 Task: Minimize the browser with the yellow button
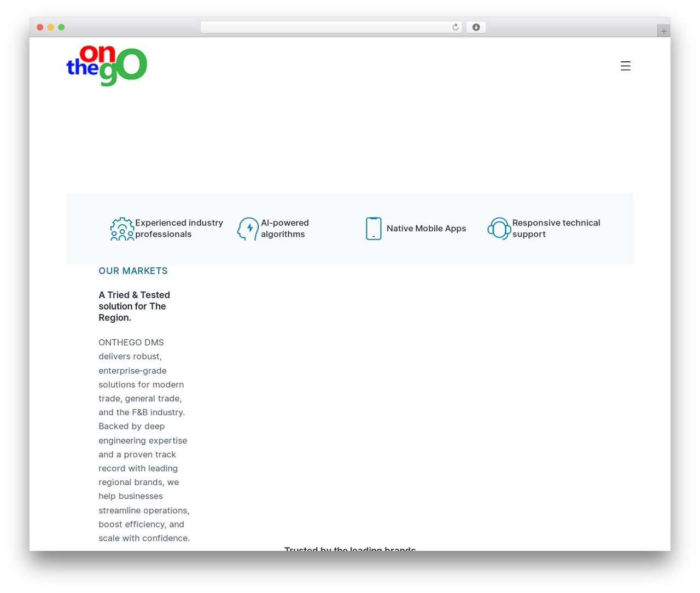[x=51, y=27]
